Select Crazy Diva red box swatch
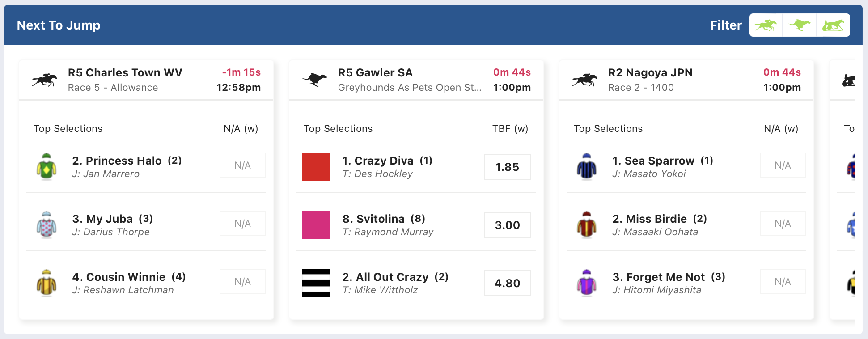 pyautogui.click(x=316, y=167)
